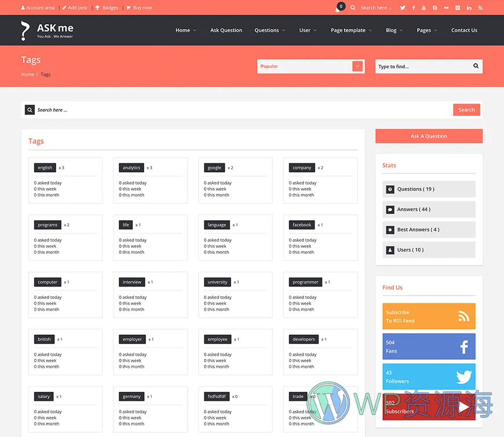
Task: Click the magnifier icon in tag finder
Action: [x=476, y=66]
